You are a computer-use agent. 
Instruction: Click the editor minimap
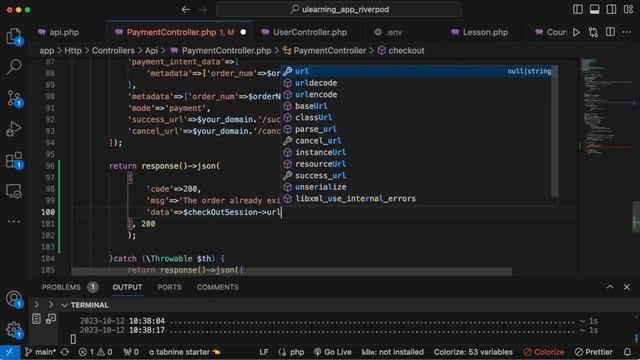coord(607,166)
